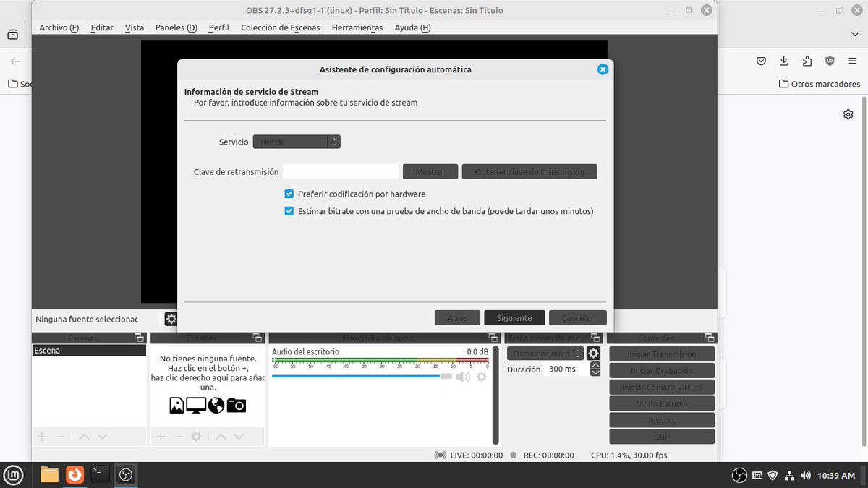Undock the Fuentes panel using its float icon
The image size is (868, 488).
point(258,338)
